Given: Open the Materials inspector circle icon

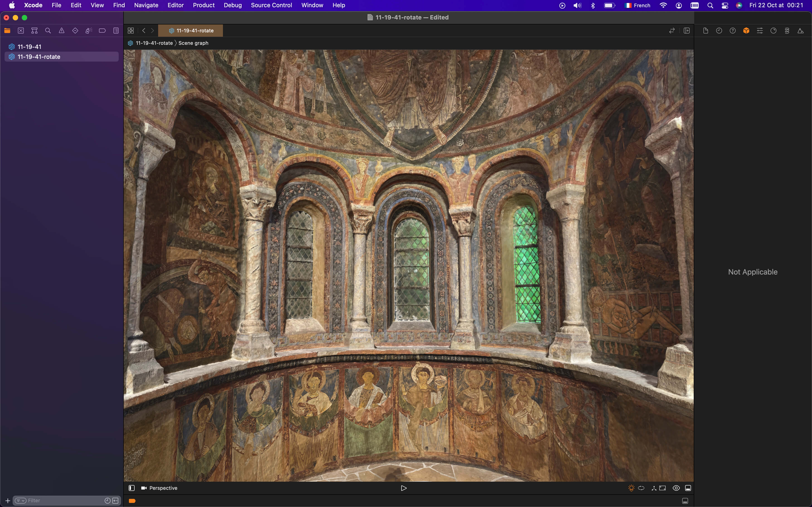Looking at the screenshot, I should click(x=773, y=31).
